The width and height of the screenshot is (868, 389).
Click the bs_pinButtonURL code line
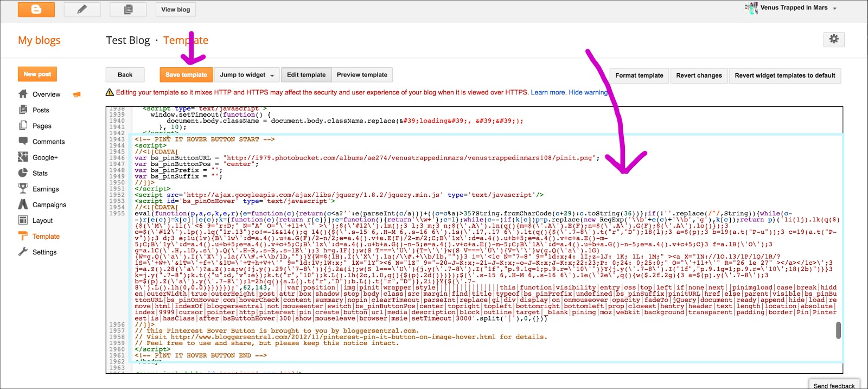click(367, 158)
